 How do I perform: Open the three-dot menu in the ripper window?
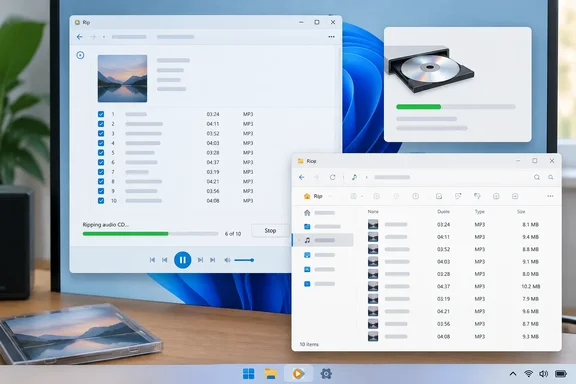point(331,37)
